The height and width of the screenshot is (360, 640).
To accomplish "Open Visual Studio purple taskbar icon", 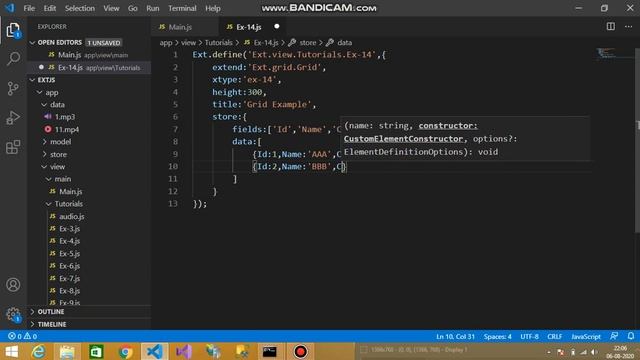I will coord(184,351).
